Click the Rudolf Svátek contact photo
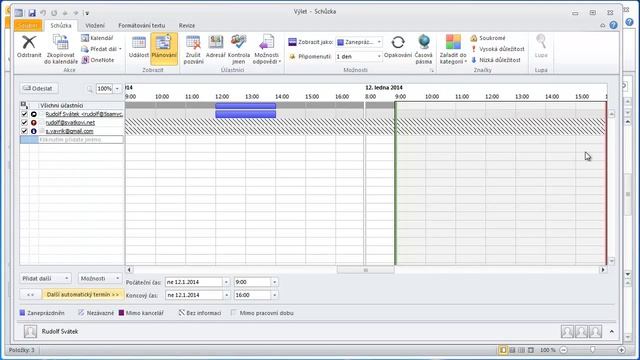 click(x=30, y=331)
